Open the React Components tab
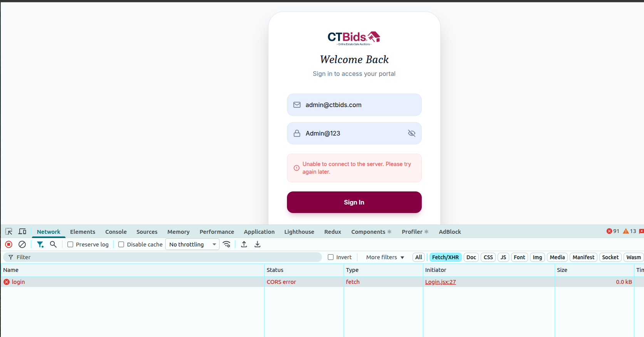Screen dimensions: 644x337 pos(371,232)
